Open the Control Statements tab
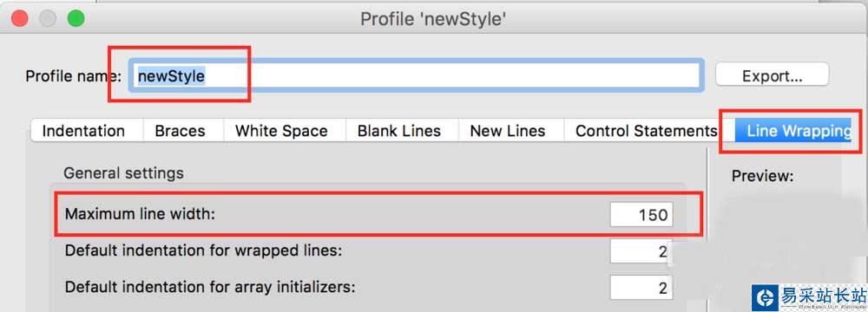The height and width of the screenshot is (312, 868). tap(646, 131)
